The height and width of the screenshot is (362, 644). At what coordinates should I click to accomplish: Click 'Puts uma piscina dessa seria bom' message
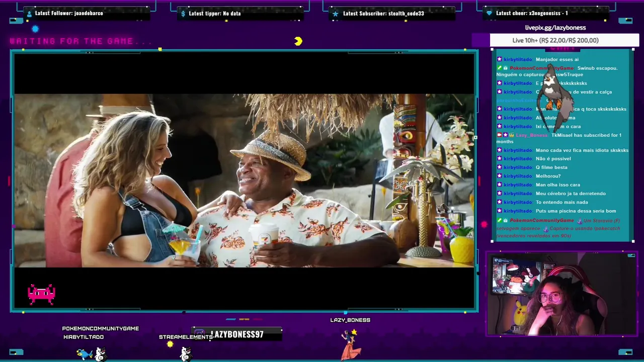click(x=576, y=211)
